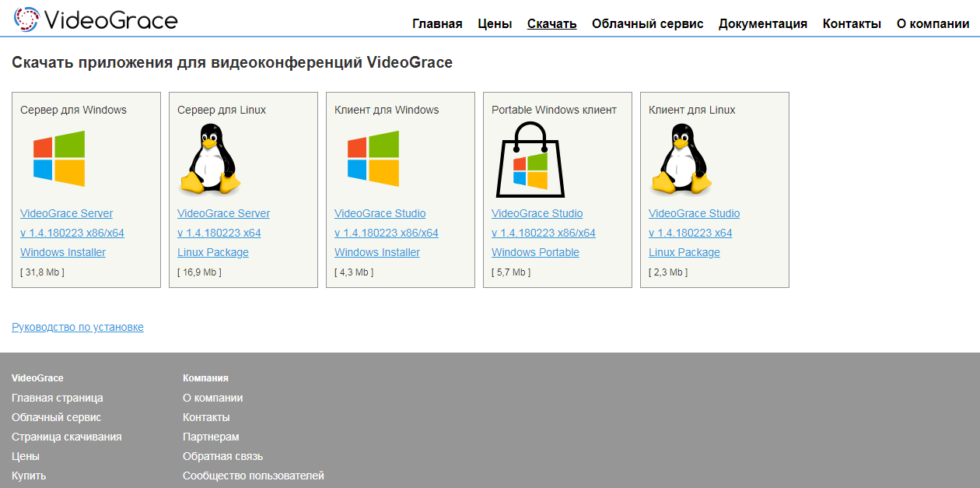This screenshot has width=980, height=488.
Task: Click the [ 4,3 Mb ] file size text
Action: (354, 272)
